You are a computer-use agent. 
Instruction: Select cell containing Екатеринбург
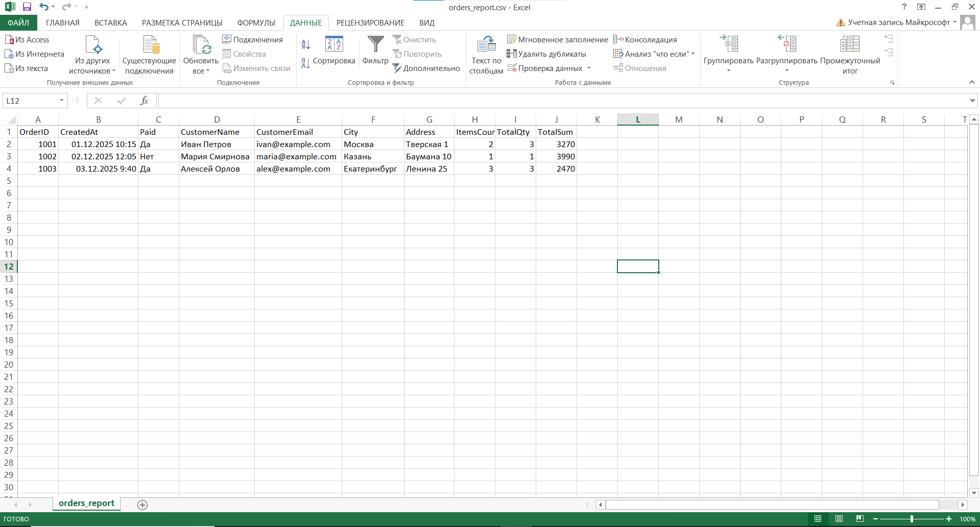[x=373, y=169]
